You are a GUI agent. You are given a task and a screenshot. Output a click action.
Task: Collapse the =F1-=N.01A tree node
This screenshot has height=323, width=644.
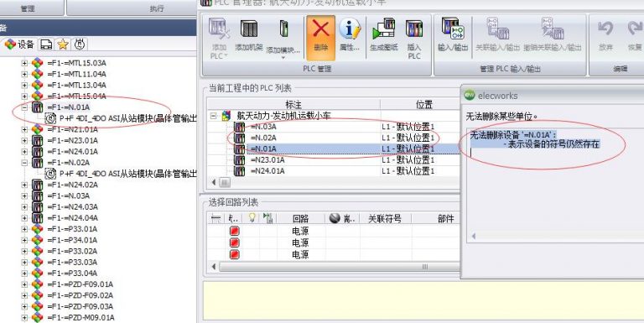tap(24, 107)
